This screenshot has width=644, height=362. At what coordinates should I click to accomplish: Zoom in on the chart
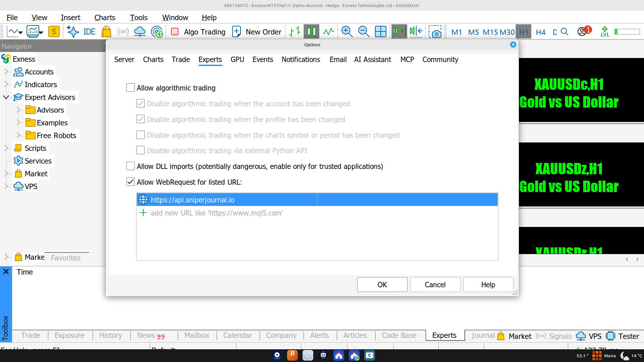(x=347, y=32)
